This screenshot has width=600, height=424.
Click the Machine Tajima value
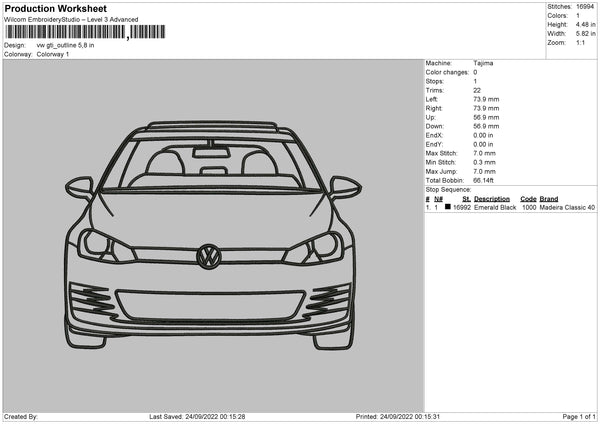coord(483,63)
